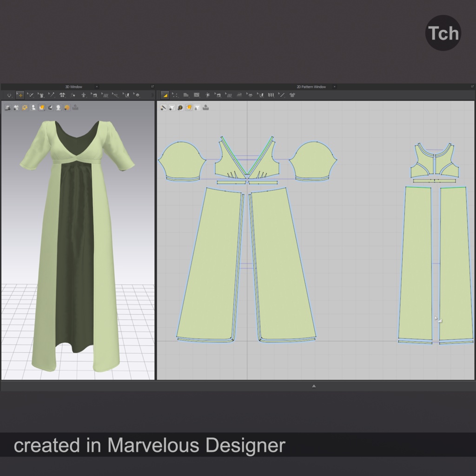Click the pop-out button of the 2D window
Viewport: 476px width, 476px height.
pyautogui.click(x=472, y=86)
